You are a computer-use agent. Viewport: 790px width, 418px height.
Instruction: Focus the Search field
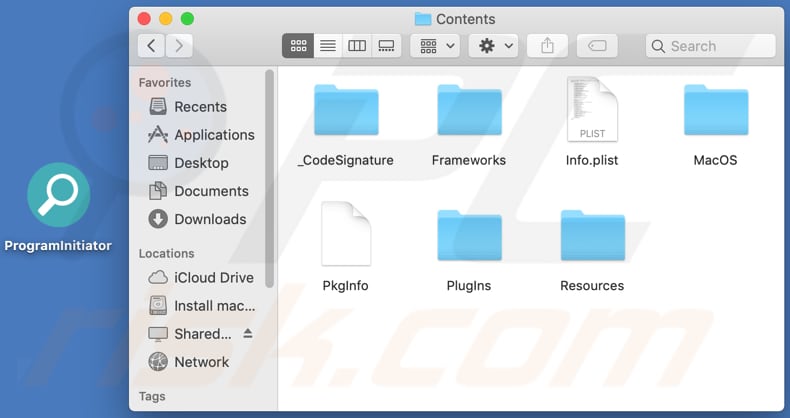tap(710, 46)
